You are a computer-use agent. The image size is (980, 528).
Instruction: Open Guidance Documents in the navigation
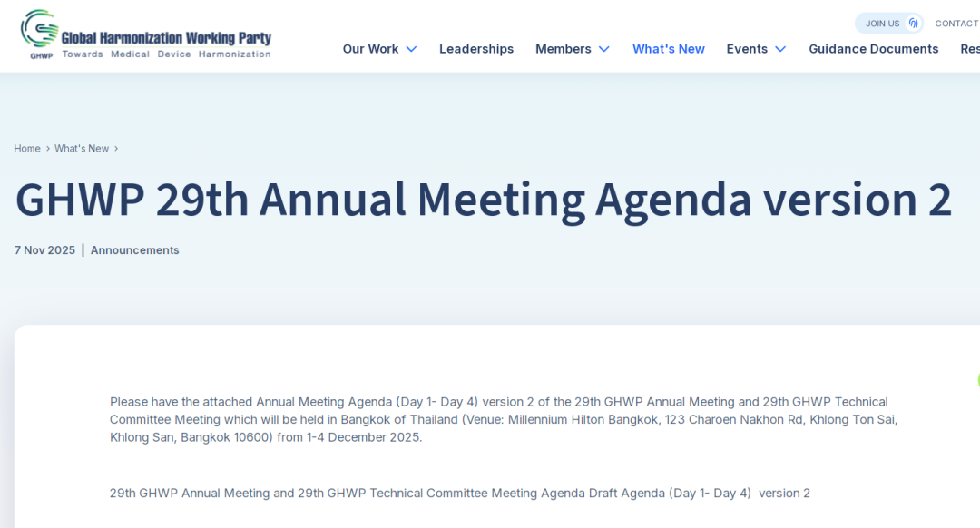coord(873,49)
